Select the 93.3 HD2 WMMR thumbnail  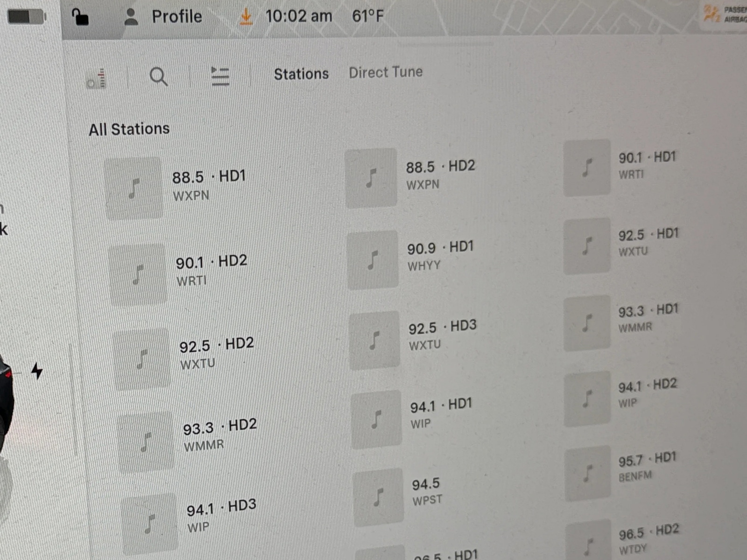146,441
